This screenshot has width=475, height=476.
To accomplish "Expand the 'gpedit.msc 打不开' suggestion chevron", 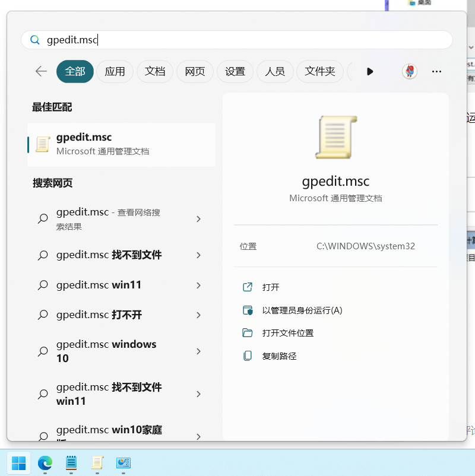I will coord(199,315).
